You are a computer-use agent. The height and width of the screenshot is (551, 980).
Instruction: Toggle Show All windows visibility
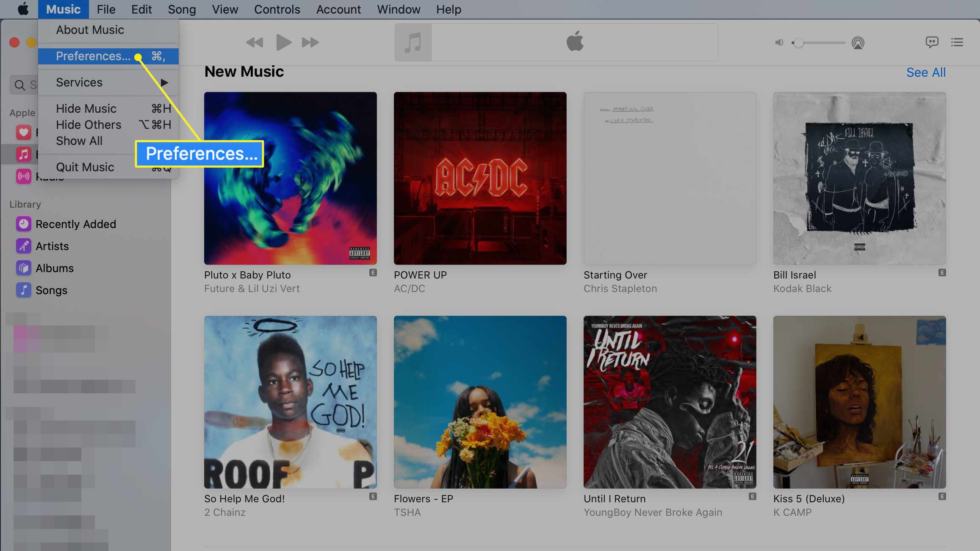[78, 141]
